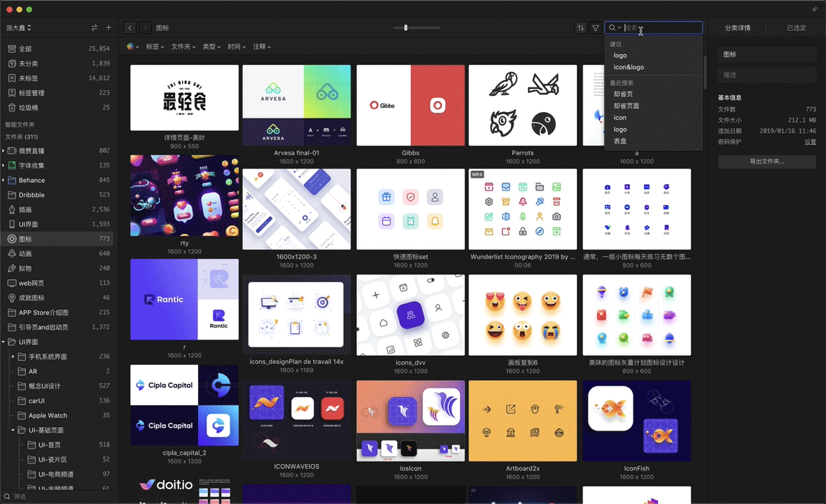This screenshot has width=826, height=504.
Task: Click the 成就图标 badge icon
Action: click(x=12, y=297)
